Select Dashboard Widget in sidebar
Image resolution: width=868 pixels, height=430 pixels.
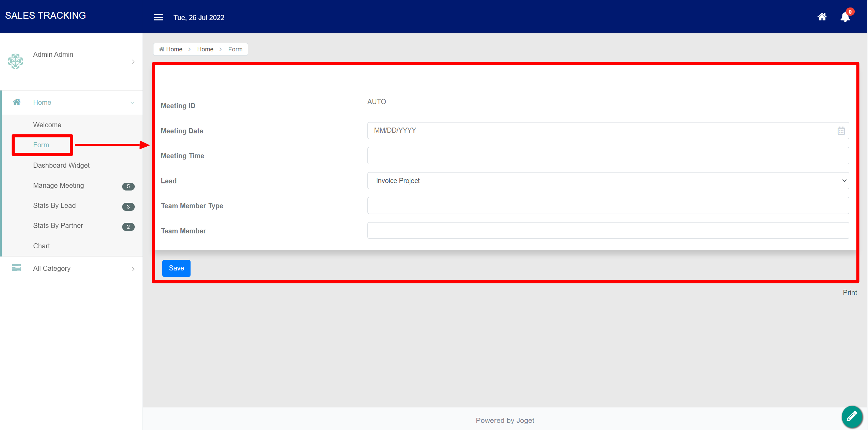pyautogui.click(x=61, y=165)
